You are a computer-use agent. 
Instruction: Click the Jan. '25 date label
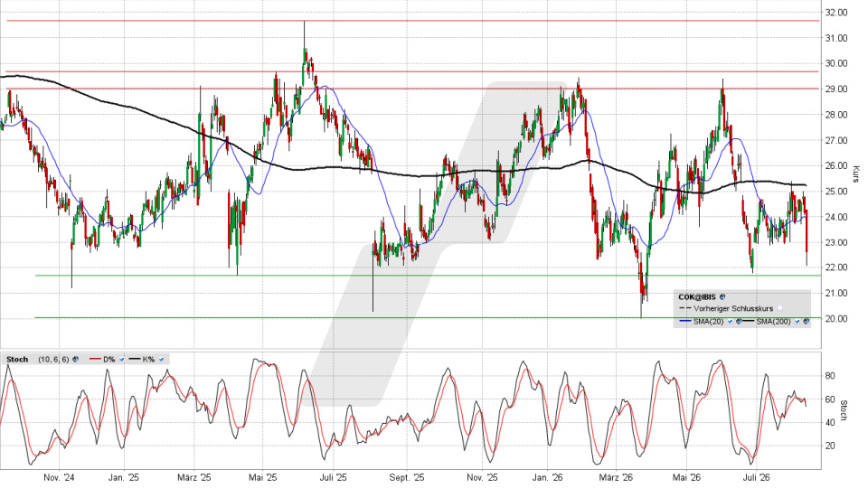(x=124, y=477)
